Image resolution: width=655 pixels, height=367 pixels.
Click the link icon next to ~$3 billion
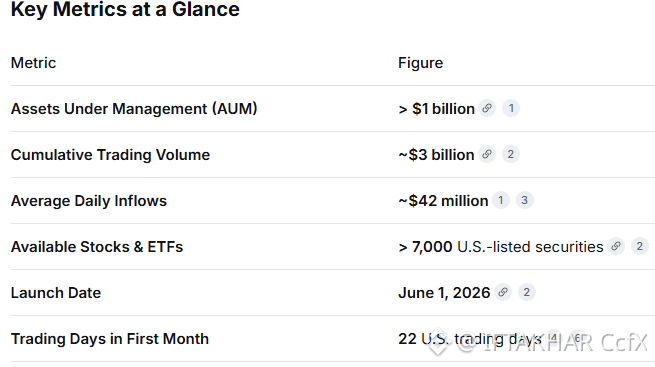pos(487,154)
